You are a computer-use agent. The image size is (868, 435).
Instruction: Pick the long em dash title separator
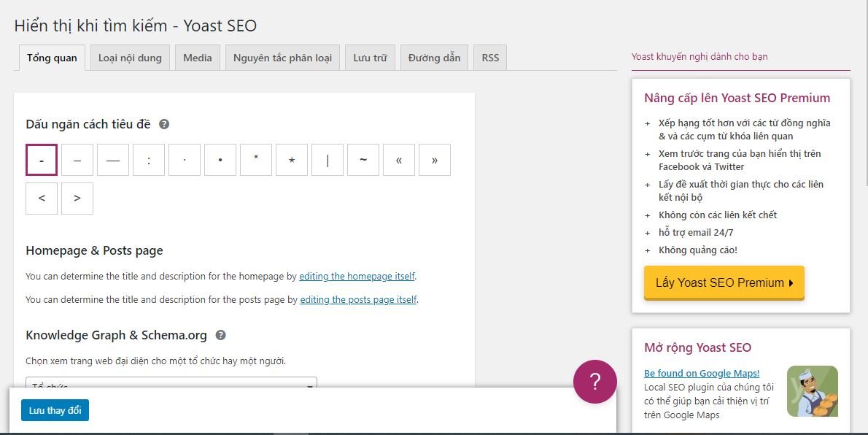[x=113, y=160]
